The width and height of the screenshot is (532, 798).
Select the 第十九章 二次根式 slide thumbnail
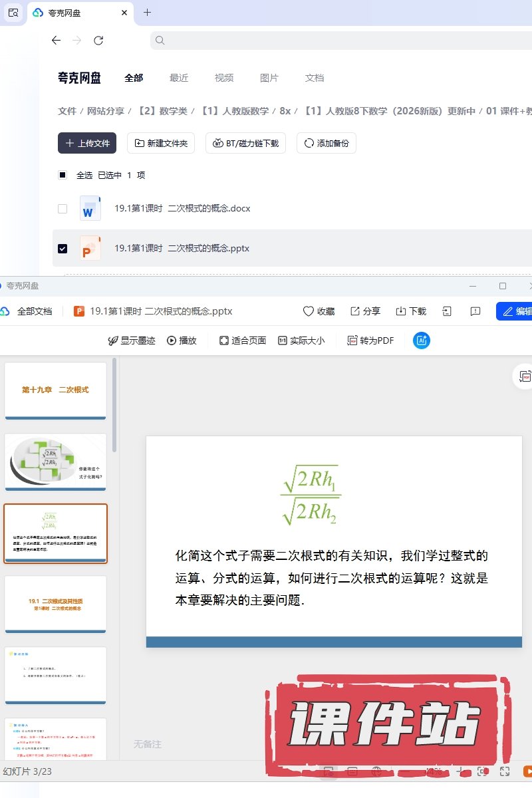[x=56, y=390]
